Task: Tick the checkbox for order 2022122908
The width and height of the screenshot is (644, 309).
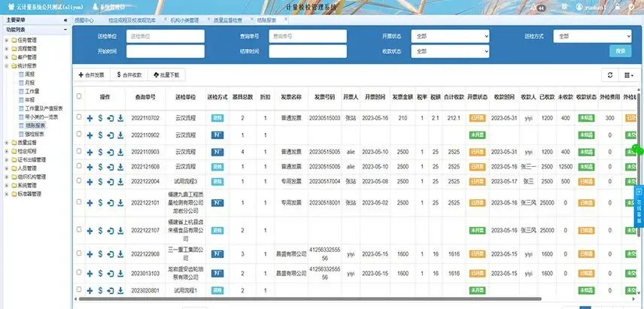Action: point(79,253)
